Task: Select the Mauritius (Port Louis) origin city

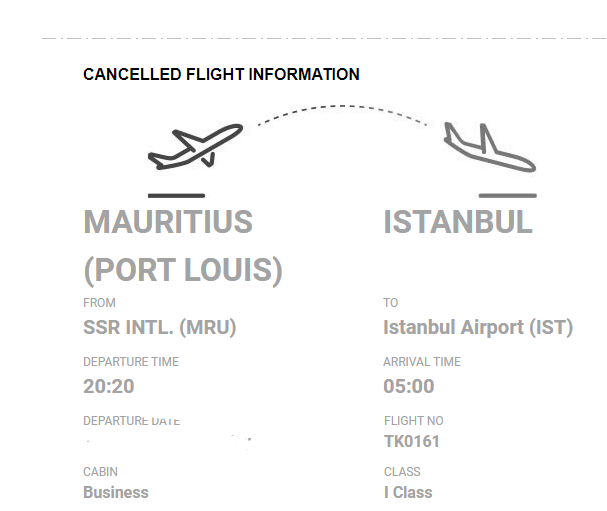Action: (182, 245)
